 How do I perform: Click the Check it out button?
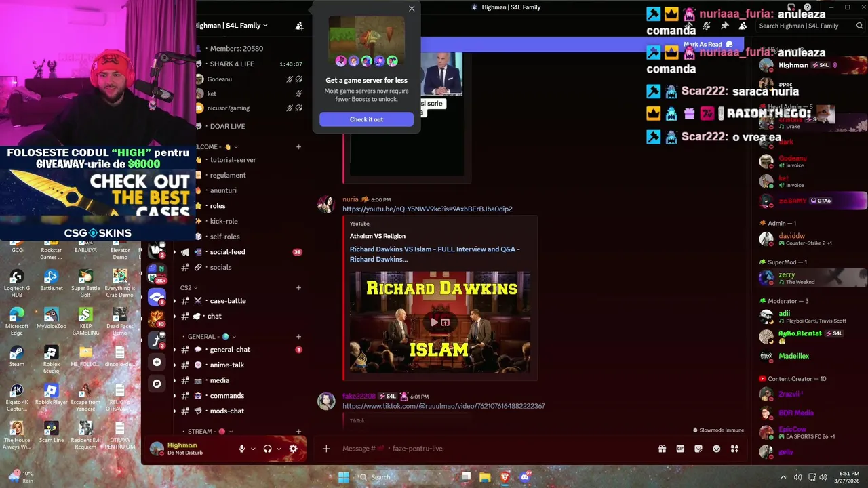tap(366, 119)
